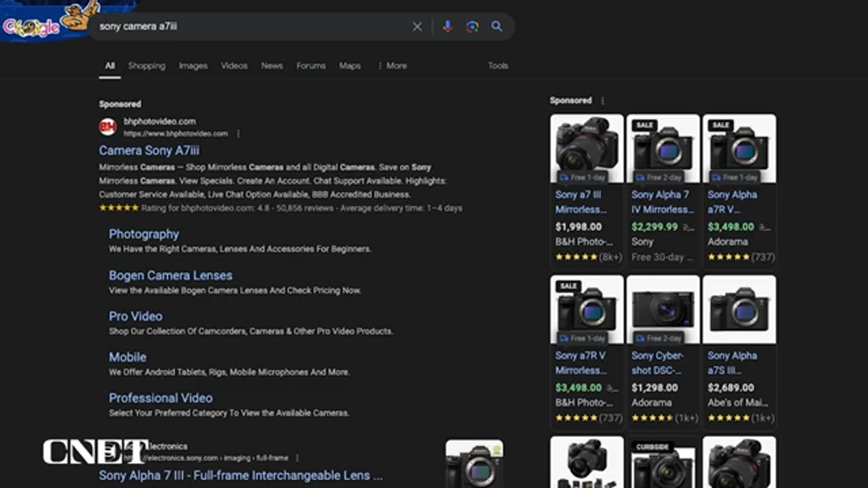Viewport: 868px width, 488px height.
Task: Submit search with the magnifying glass icon
Action: 497,26
